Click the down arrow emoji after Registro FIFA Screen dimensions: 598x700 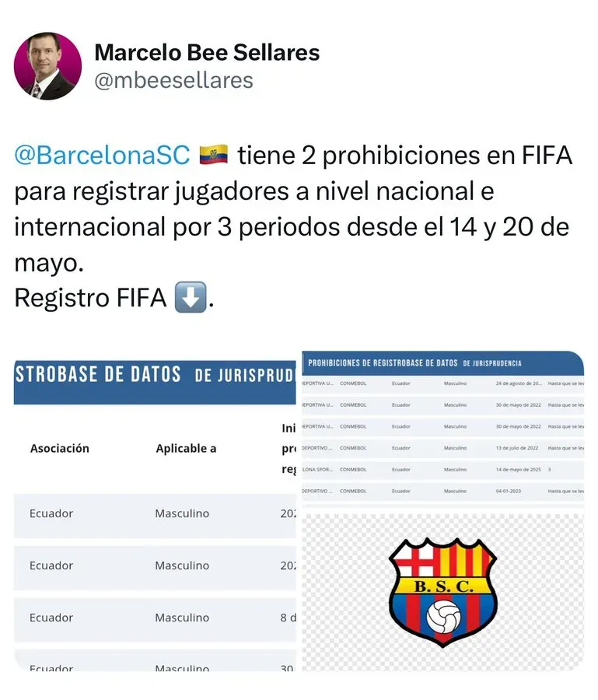tap(190, 298)
